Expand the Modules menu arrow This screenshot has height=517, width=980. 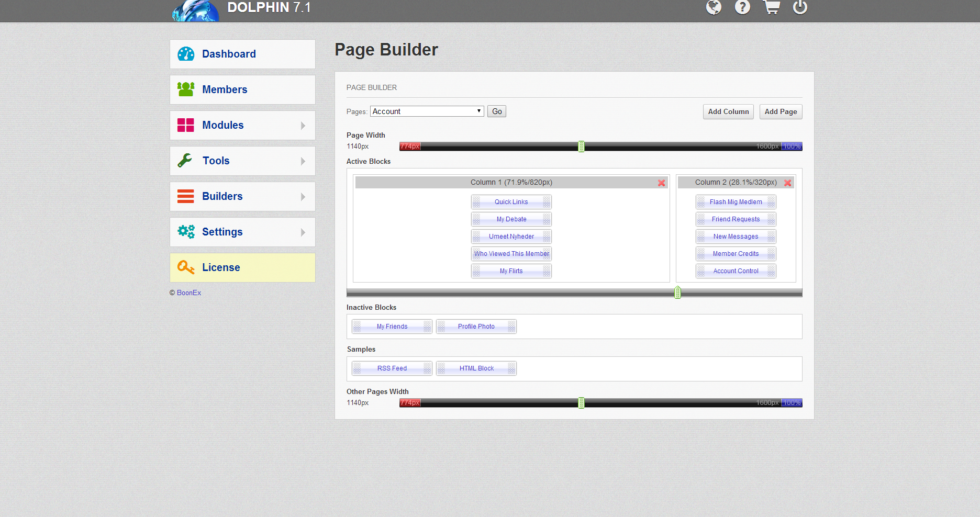click(303, 126)
